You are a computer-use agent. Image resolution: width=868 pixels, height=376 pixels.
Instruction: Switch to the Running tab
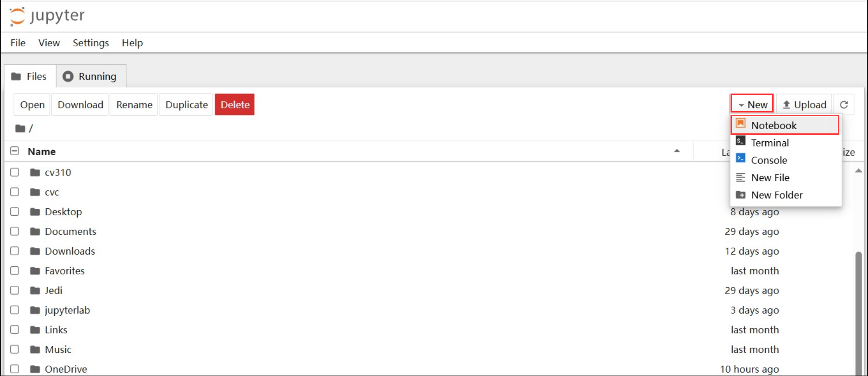(91, 76)
